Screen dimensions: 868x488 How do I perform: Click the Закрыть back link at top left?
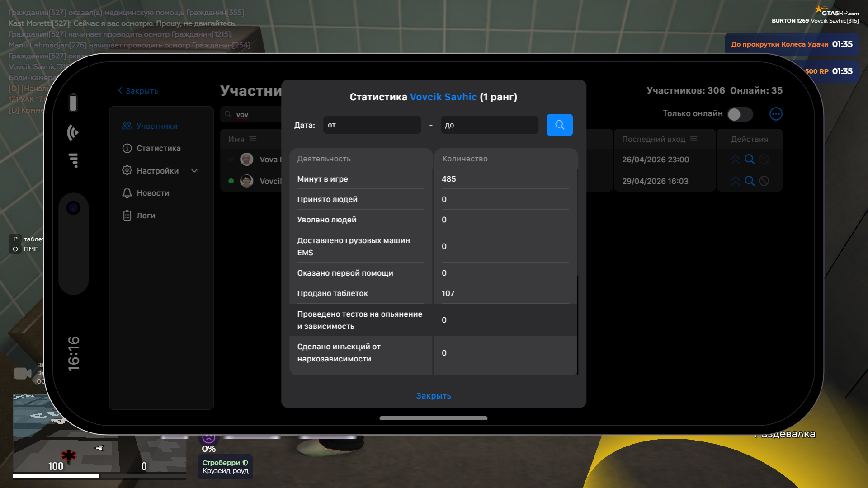(x=138, y=91)
